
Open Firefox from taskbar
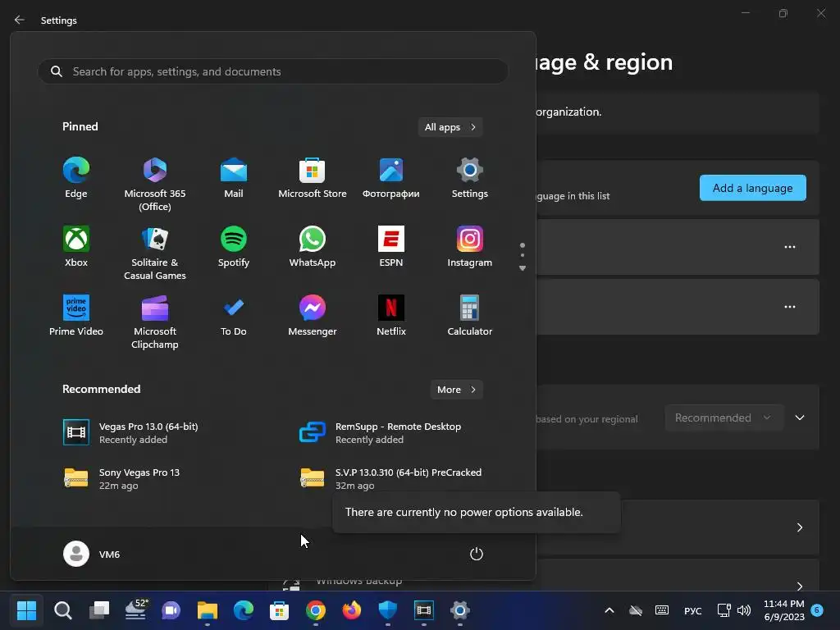click(x=351, y=610)
